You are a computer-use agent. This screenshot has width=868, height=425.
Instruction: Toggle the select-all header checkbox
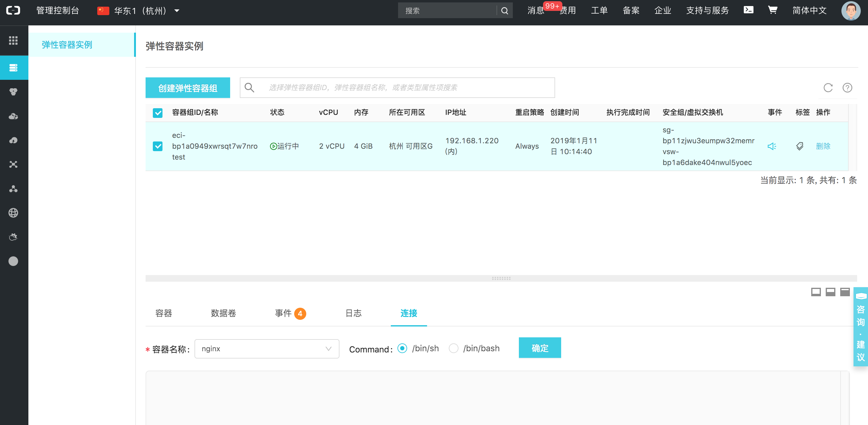[x=157, y=112]
